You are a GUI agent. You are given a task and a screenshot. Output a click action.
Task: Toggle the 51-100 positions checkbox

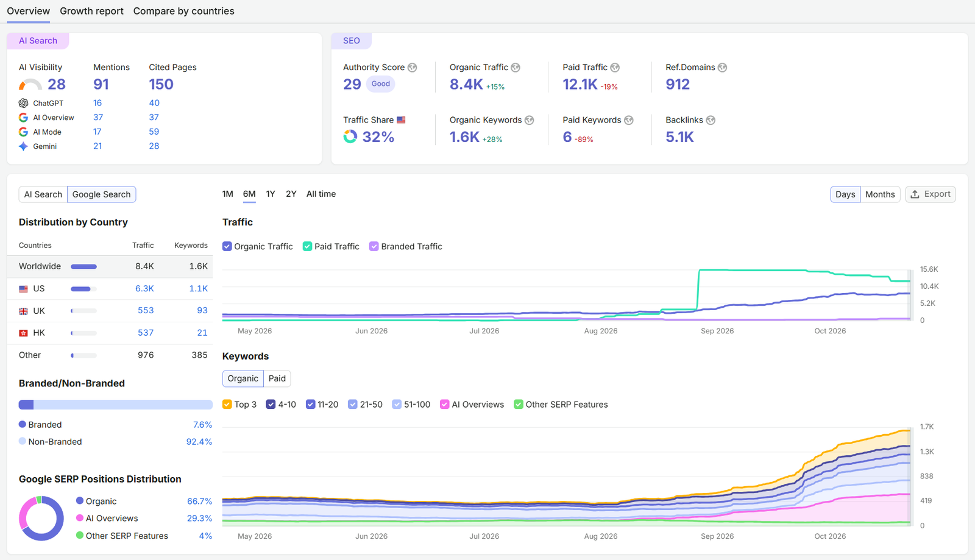point(397,404)
